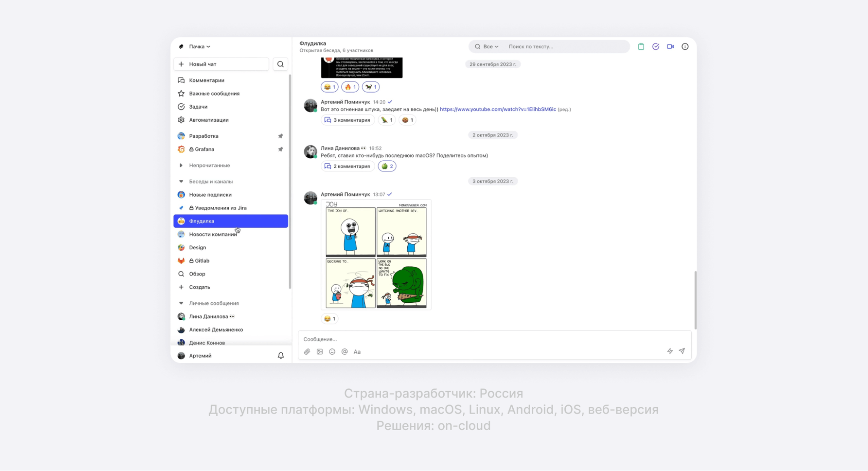868x471 pixels.
Task: Open the Задачи menu item
Action: tap(198, 106)
